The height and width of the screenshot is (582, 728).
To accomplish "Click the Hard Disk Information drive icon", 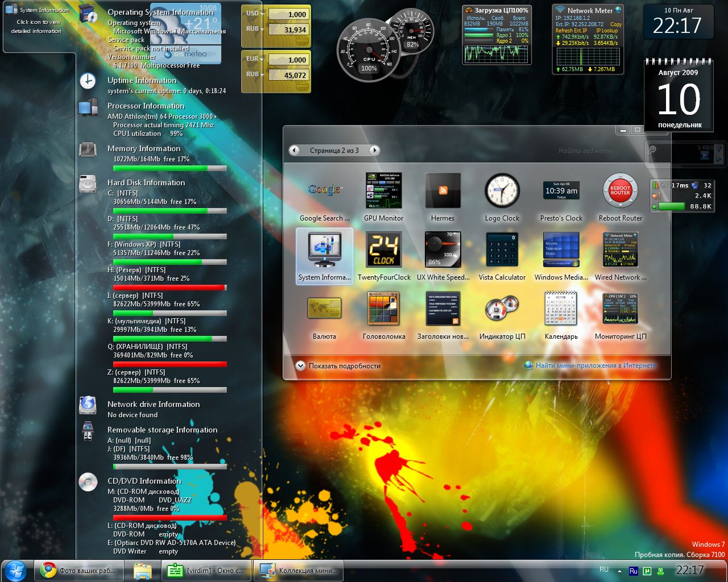I will coord(88,184).
